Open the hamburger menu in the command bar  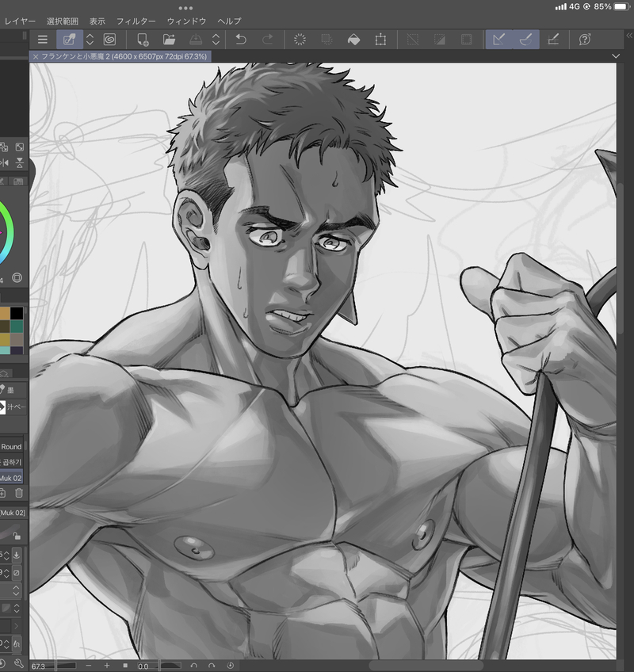[x=43, y=40]
